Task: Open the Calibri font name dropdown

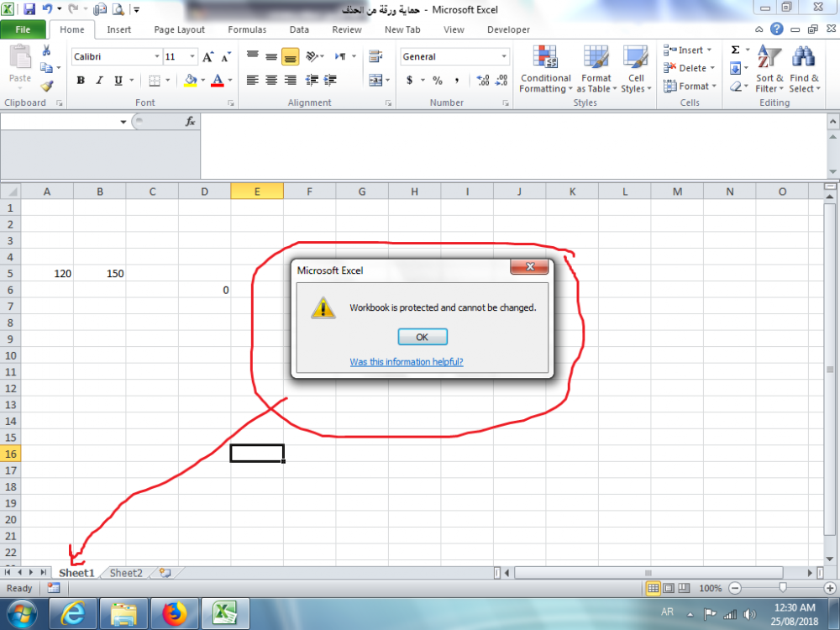Action: pos(157,56)
